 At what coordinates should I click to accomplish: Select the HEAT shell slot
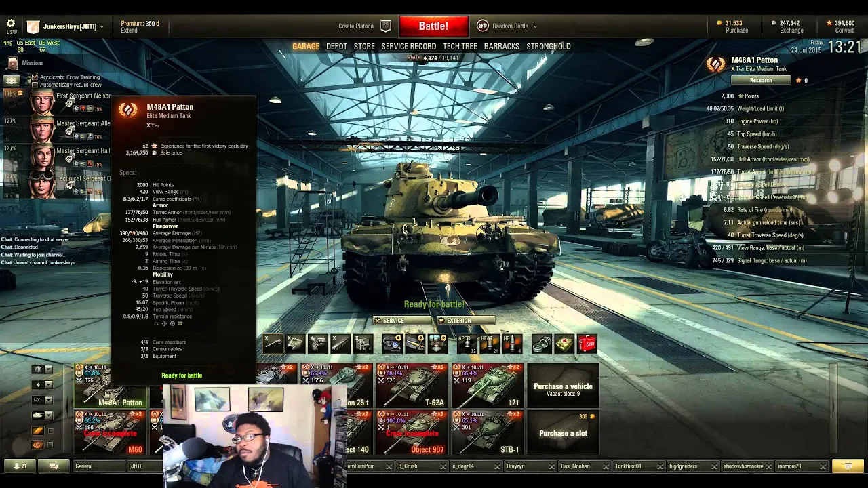(x=490, y=344)
